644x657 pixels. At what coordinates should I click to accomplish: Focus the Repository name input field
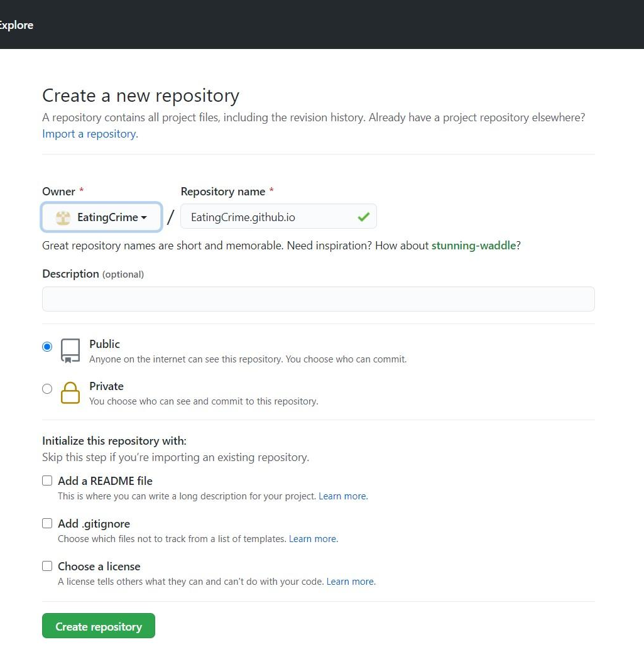pyautogui.click(x=267, y=217)
